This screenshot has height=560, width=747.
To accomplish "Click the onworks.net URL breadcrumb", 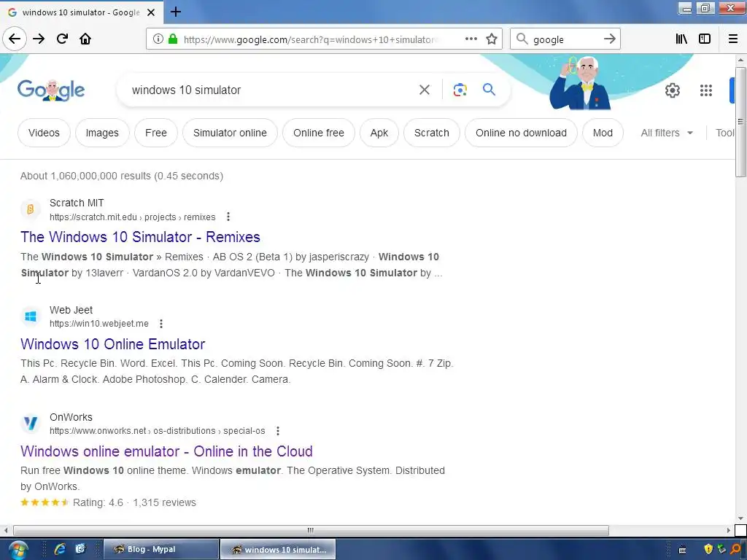I will 158,431.
